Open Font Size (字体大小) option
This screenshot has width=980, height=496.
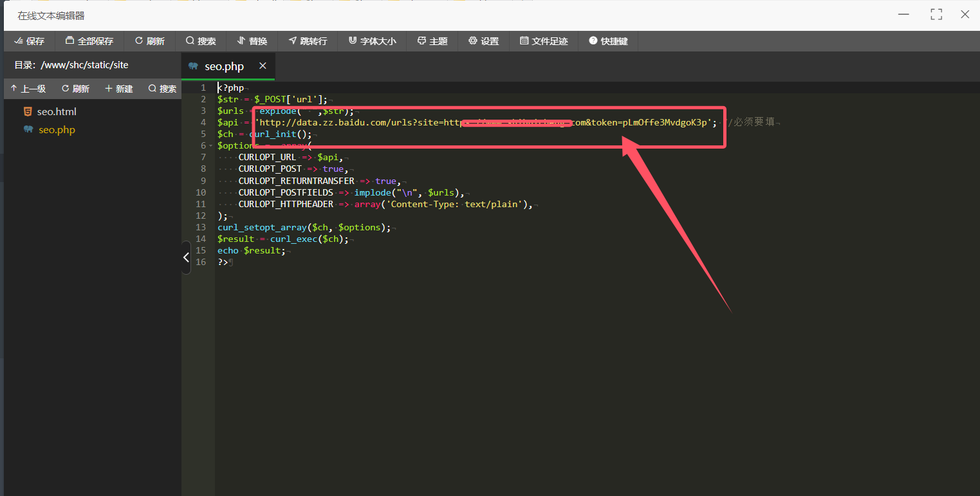pos(372,41)
